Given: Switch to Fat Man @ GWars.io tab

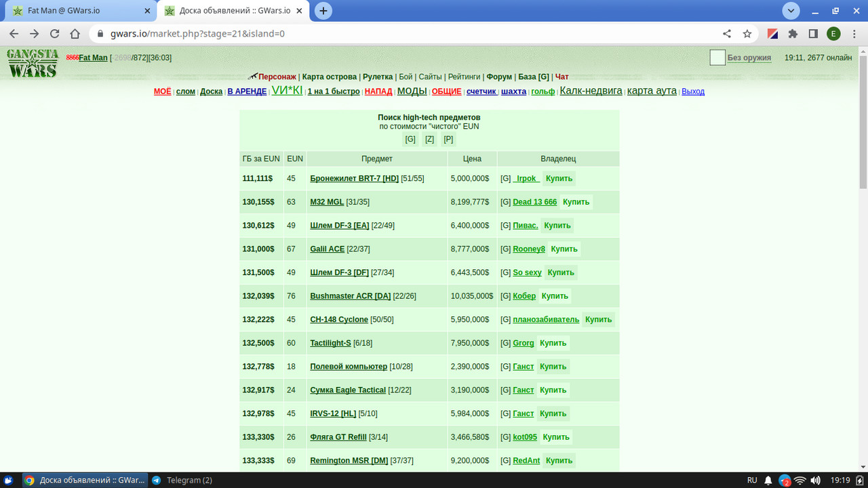Looking at the screenshot, I should (x=80, y=11).
